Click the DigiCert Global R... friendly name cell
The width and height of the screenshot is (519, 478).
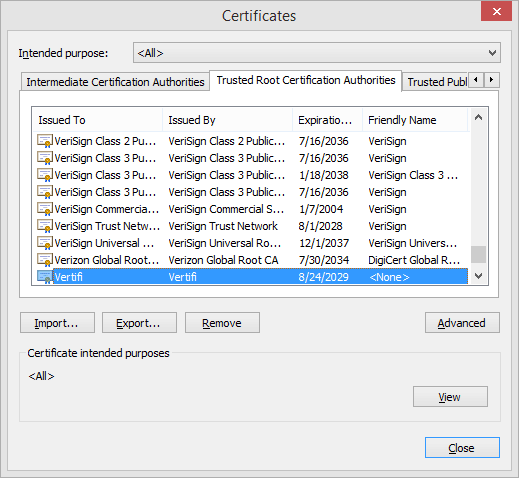pos(414,260)
